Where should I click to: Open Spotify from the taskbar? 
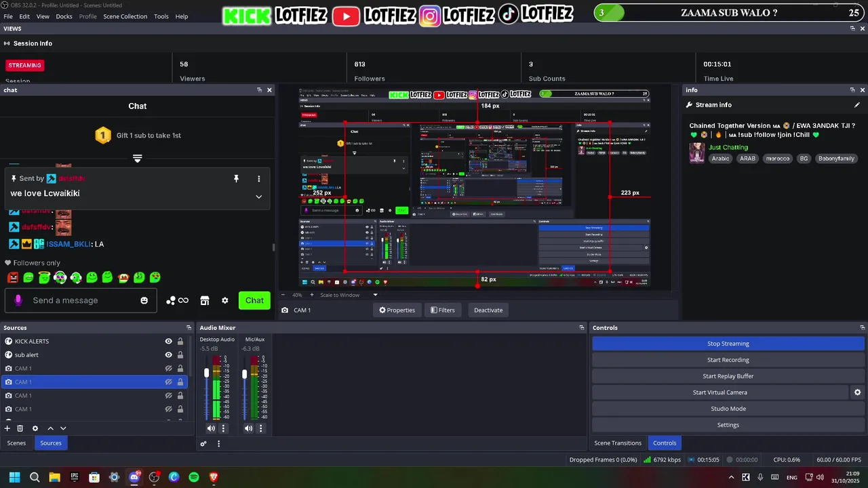click(x=194, y=477)
